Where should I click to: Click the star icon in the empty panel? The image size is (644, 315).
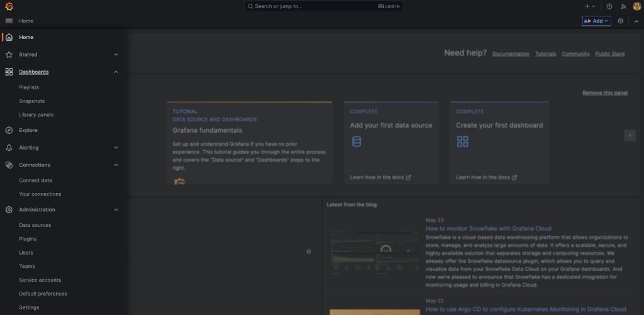[x=309, y=251]
